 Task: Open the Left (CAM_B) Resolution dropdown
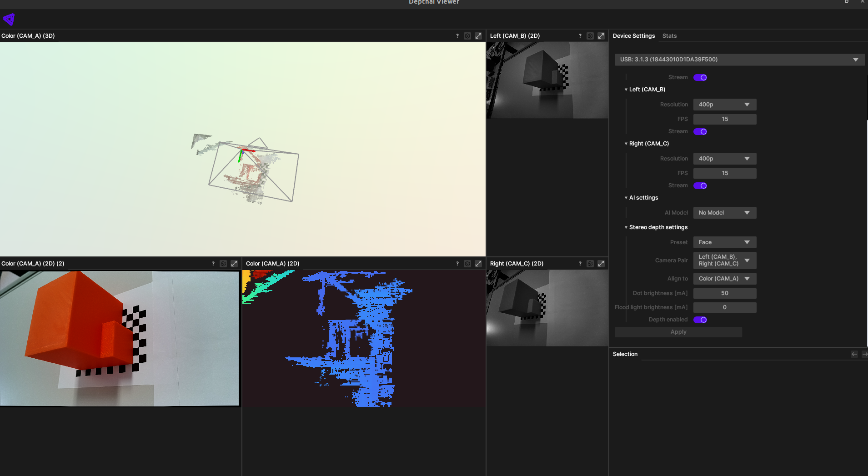click(724, 105)
